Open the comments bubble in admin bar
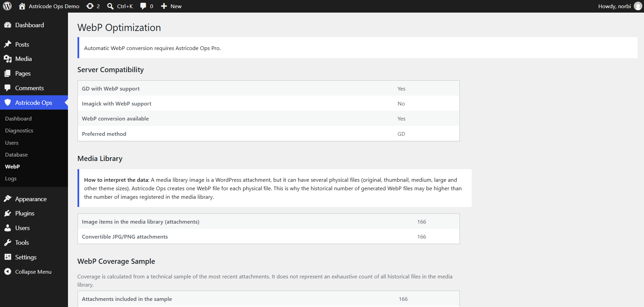 tap(143, 6)
